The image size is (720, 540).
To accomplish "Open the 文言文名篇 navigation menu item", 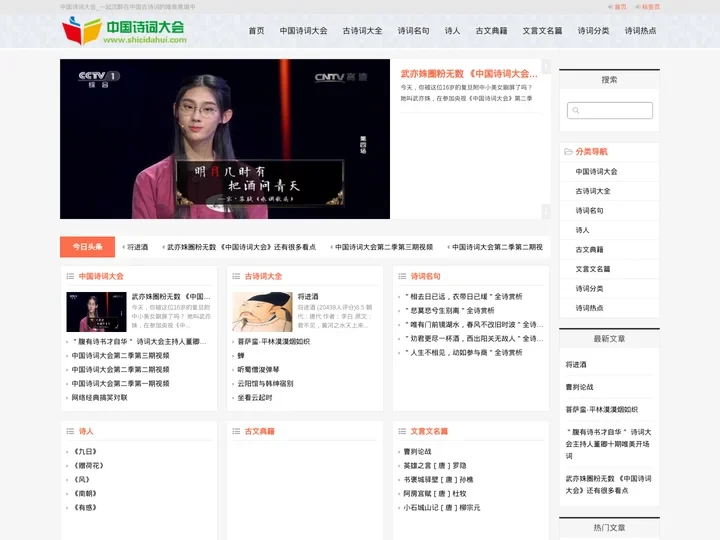I will coord(542,31).
